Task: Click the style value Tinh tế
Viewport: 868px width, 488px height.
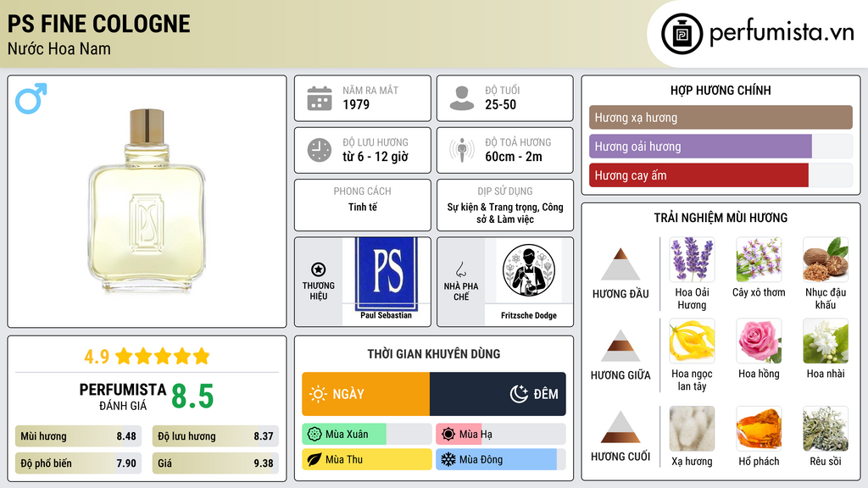Action: tap(363, 207)
